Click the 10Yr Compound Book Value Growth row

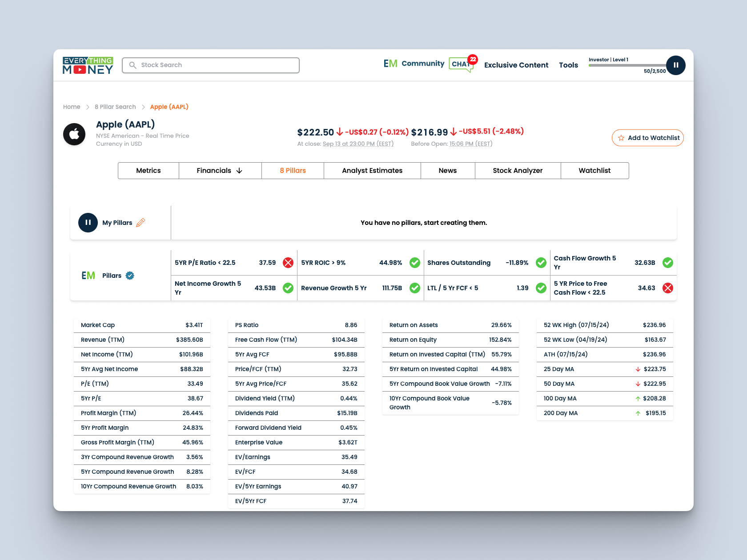pyautogui.click(x=450, y=403)
